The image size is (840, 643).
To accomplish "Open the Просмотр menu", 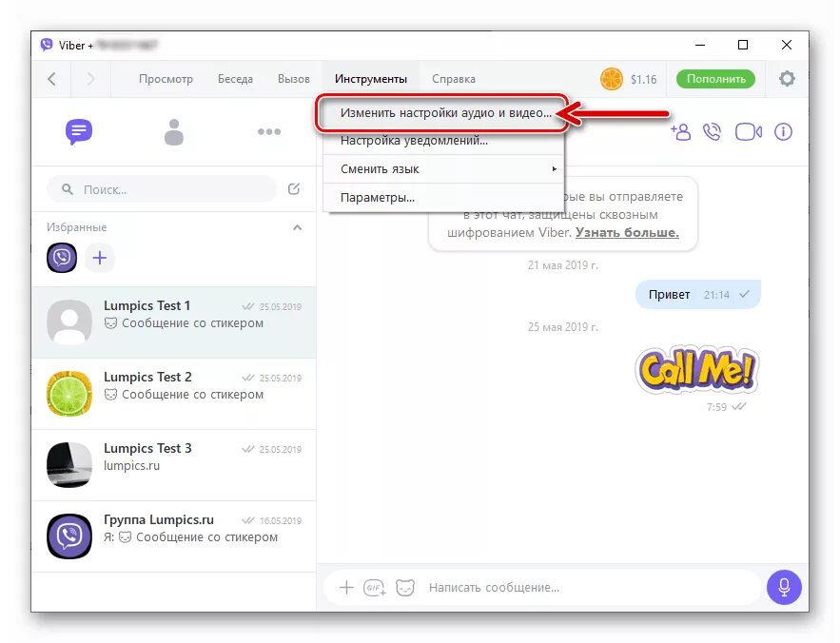I will click(x=166, y=79).
